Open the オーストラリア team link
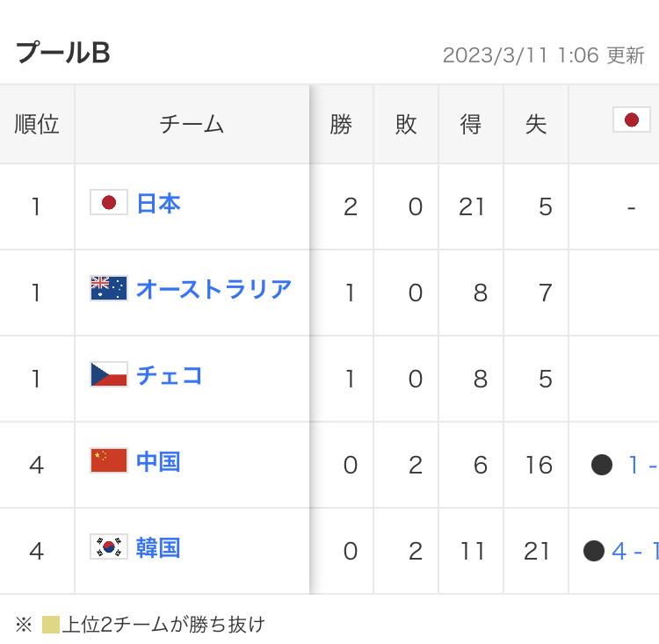Viewport: 659px width, 644px height. pos(214,289)
